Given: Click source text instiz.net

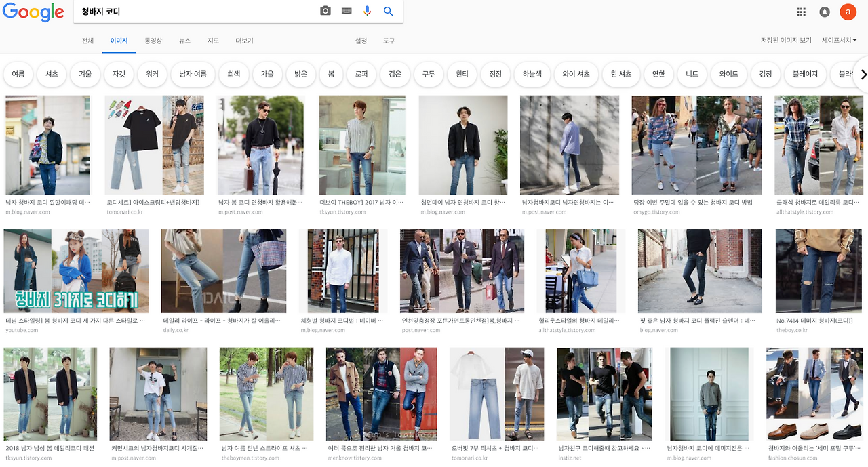Looking at the screenshot, I should (x=570, y=458).
